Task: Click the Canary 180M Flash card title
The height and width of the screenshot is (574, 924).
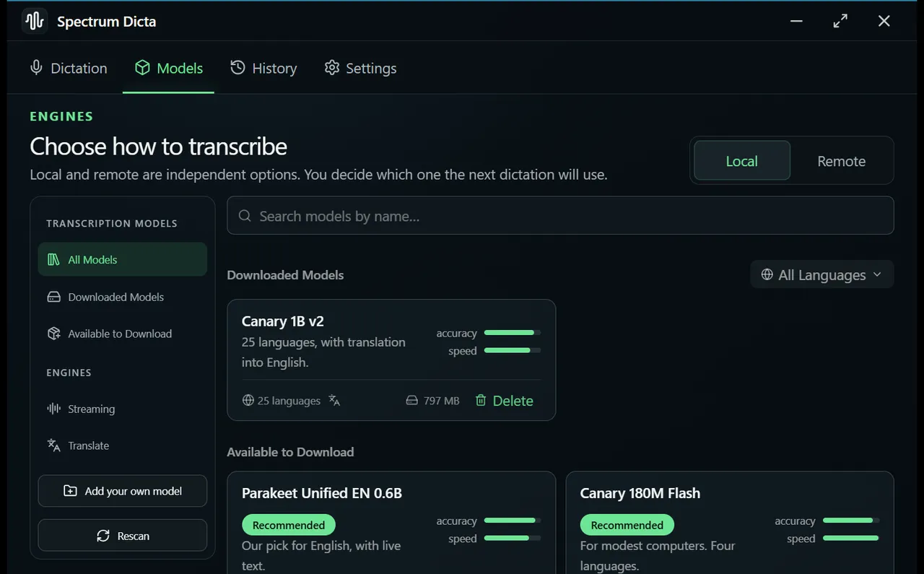Action: (x=640, y=493)
